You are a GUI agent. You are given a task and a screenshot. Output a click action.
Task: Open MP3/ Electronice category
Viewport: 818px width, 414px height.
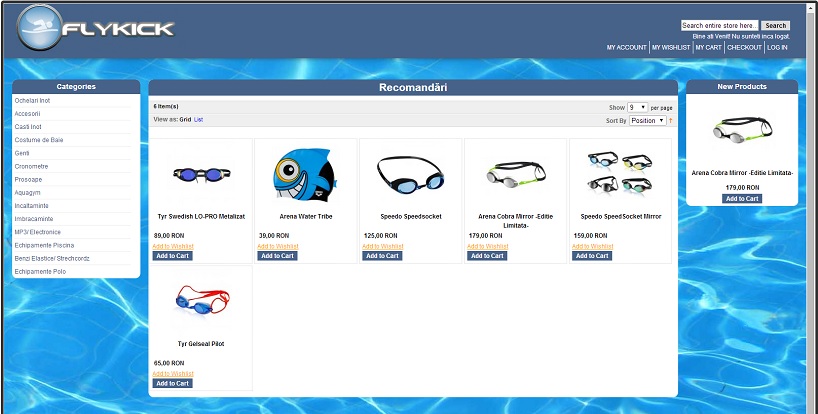[x=38, y=232]
